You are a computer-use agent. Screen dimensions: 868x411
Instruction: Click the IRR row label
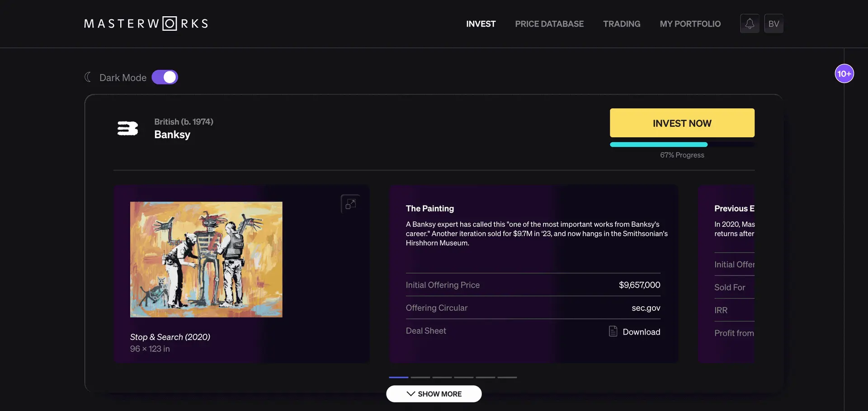[721, 310]
